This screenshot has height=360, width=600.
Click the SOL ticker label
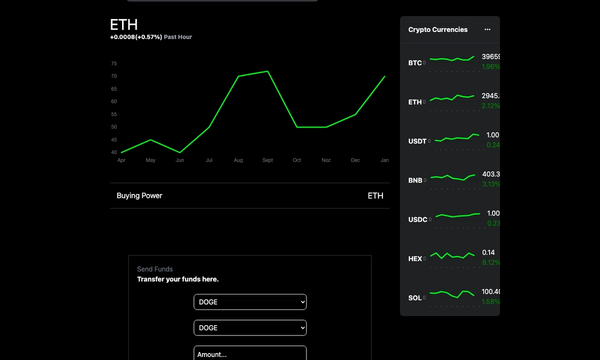click(x=415, y=298)
